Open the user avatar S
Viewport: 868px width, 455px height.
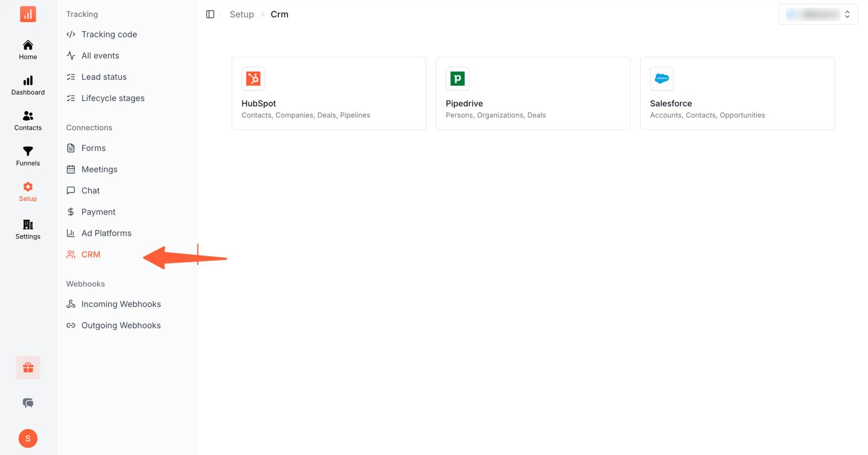point(28,438)
